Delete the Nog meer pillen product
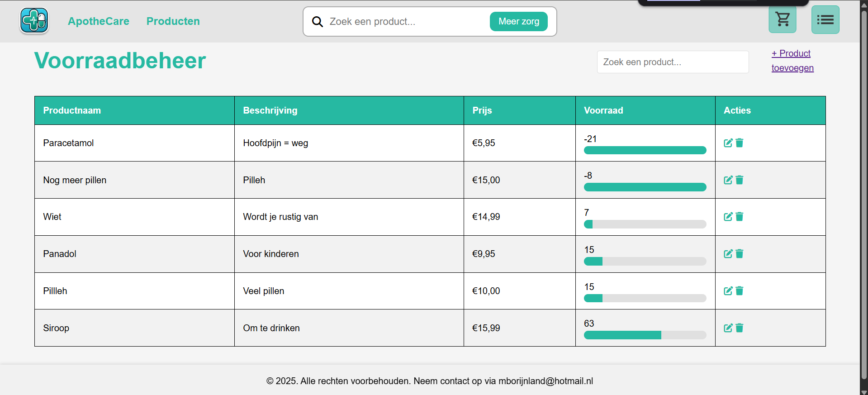 point(740,180)
